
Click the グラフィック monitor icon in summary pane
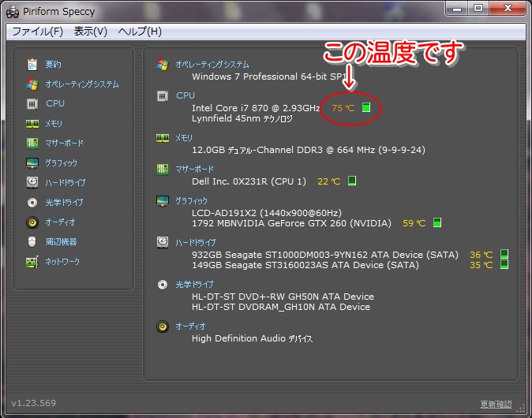tap(163, 201)
